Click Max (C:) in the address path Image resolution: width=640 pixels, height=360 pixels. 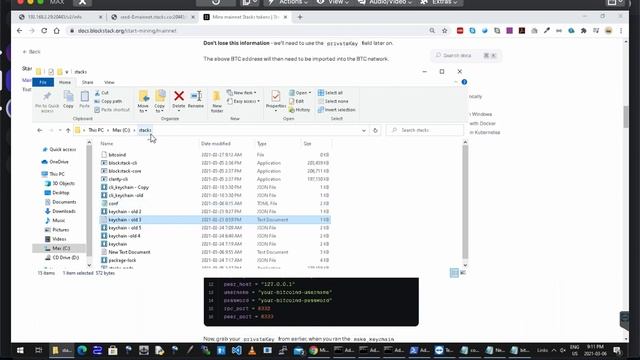121,130
